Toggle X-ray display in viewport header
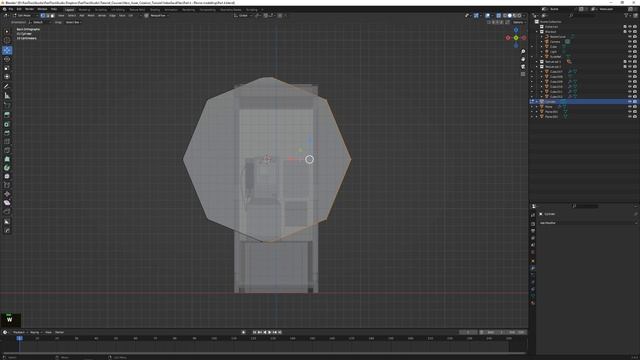The width and height of the screenshot is (640, 360). point(498,16)
